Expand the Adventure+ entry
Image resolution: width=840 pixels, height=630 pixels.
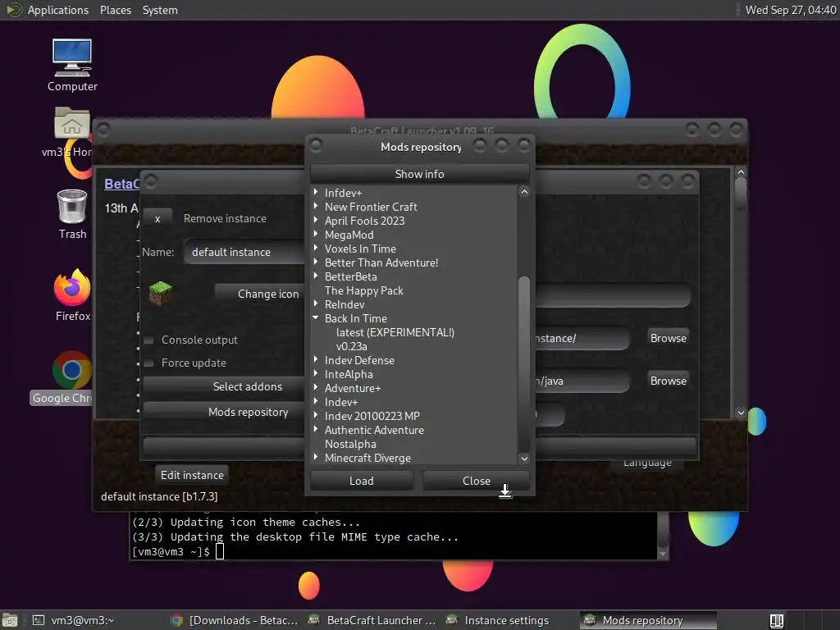(316, 387)
